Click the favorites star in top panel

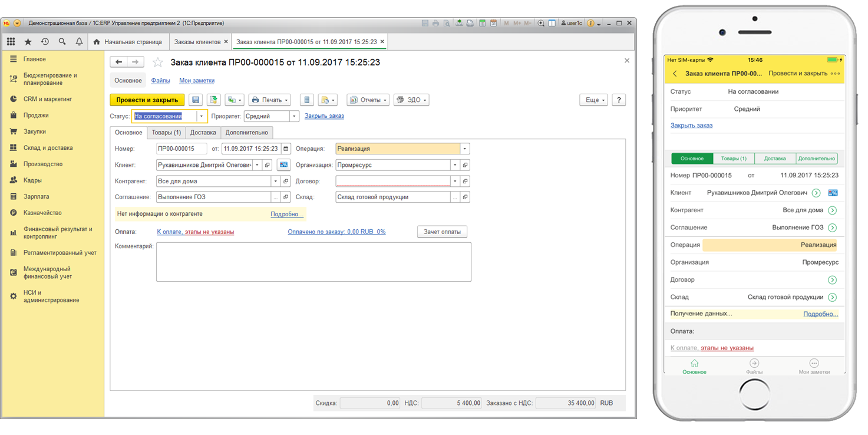(x=28, y=42)
